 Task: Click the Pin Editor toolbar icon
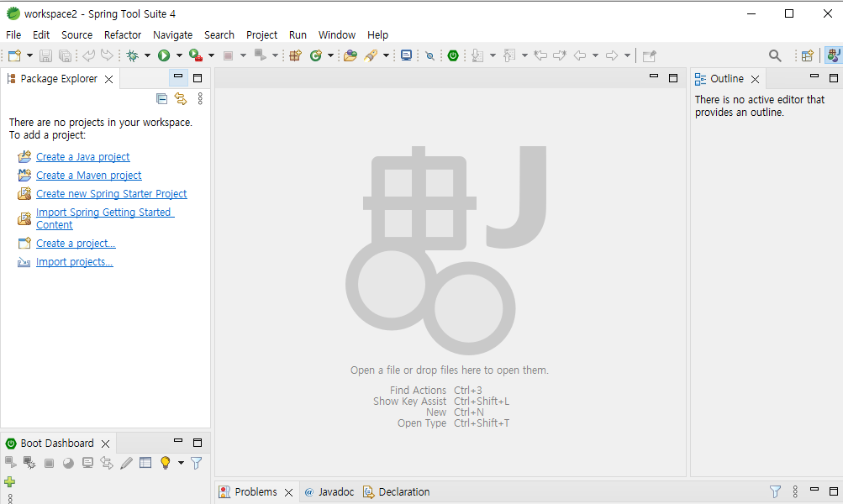click(x=650, y=55)
